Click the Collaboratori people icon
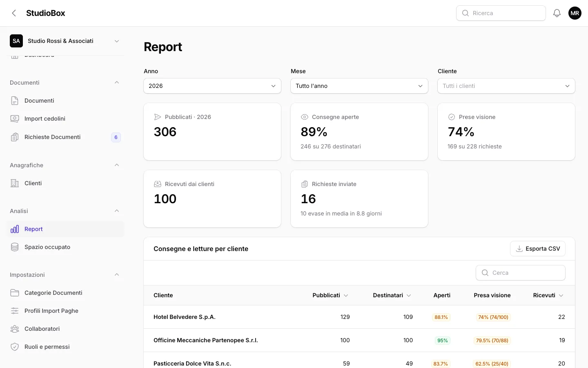Image resolution: width=588 pixels, height=368 pixels. coord(15,329)
